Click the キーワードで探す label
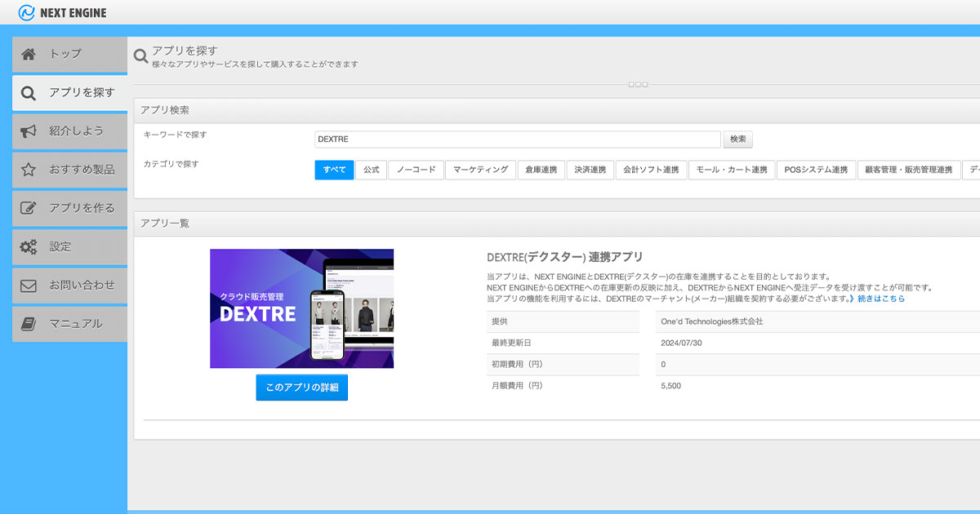 [x=175, y=134]
